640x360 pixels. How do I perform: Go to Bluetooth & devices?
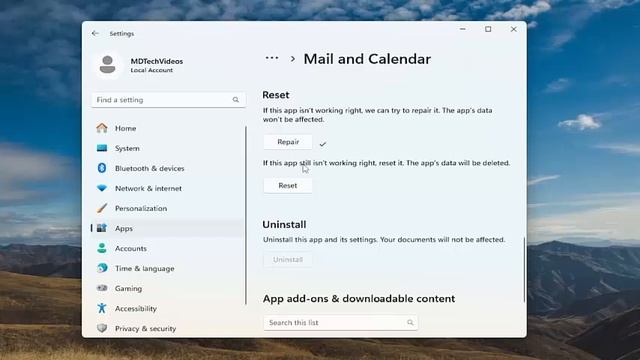(168, 168)
